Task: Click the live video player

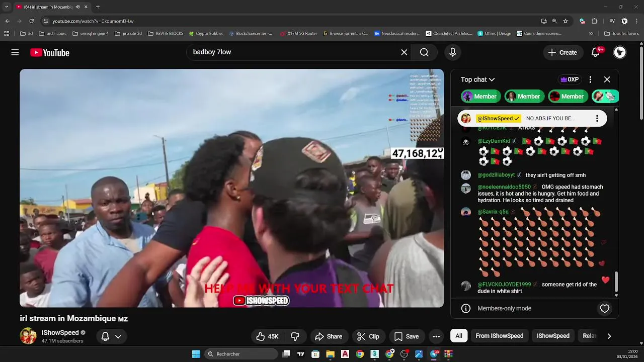Action: click(231, 188)
